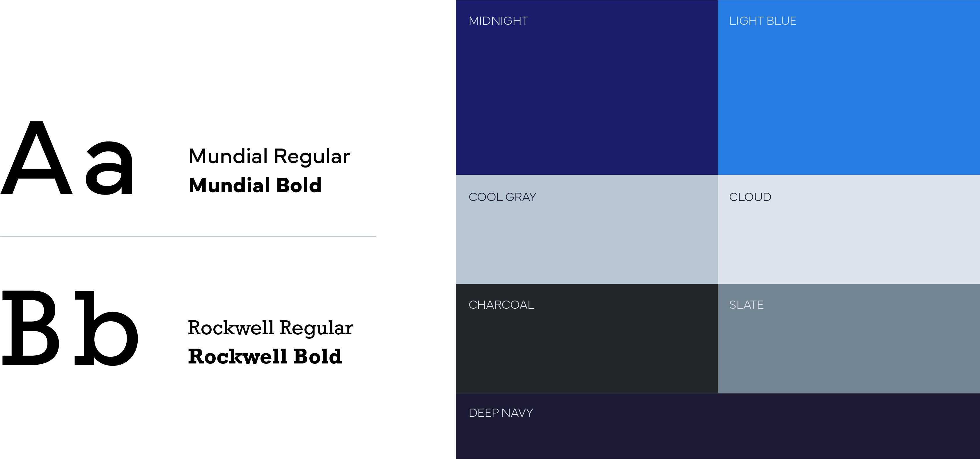The width and height of the screenshot is (980, 459).
Task: Select the large uppercase B specimen
Action: (x=31, y=328)
